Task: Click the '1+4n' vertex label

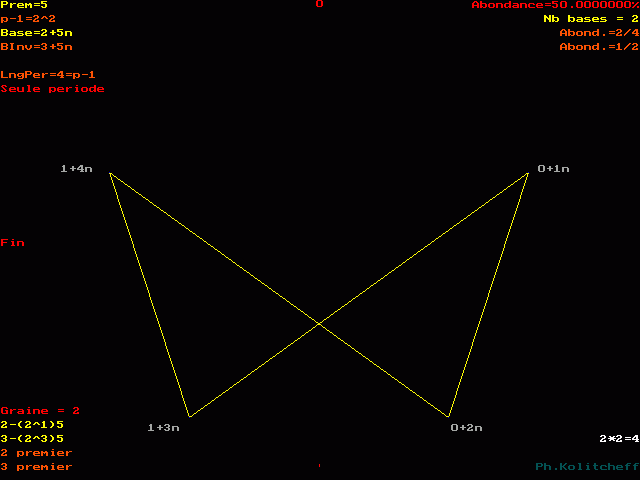Action: (x=77, y=169)
